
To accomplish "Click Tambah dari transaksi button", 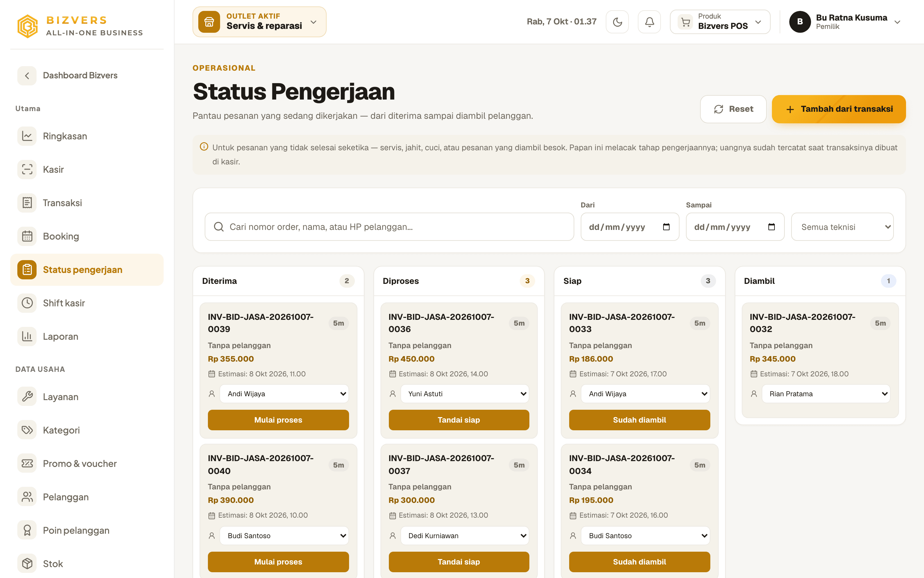I will pyautogui.click(x=838, y=109).
